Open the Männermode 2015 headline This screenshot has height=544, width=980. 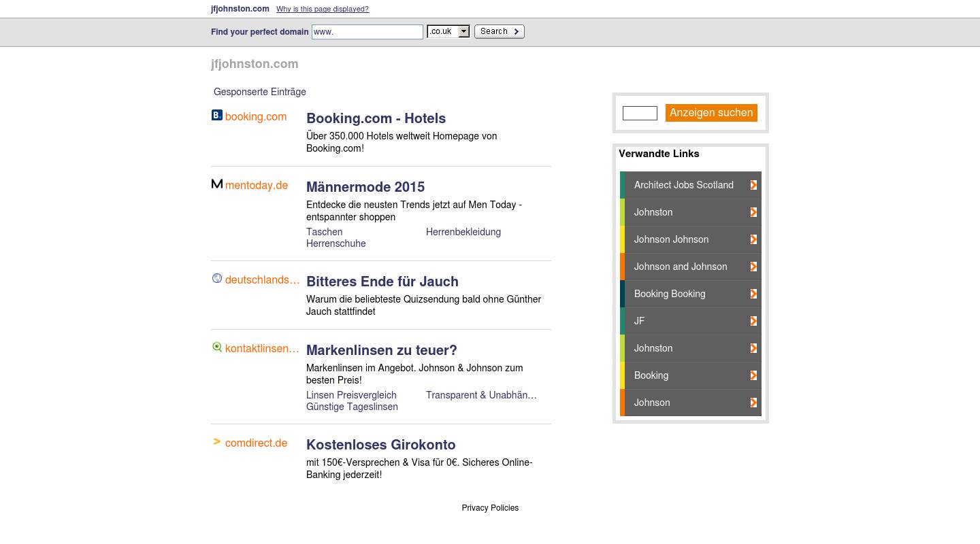[365, 187]
